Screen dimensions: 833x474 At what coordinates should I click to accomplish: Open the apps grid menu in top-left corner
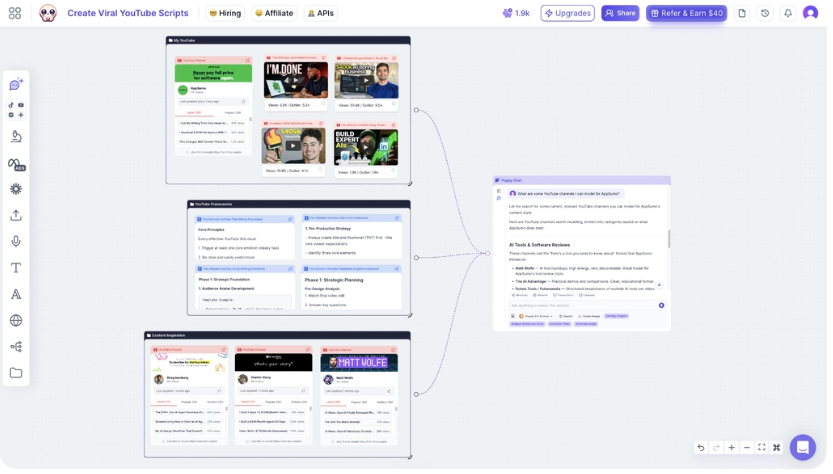point(15,13)
